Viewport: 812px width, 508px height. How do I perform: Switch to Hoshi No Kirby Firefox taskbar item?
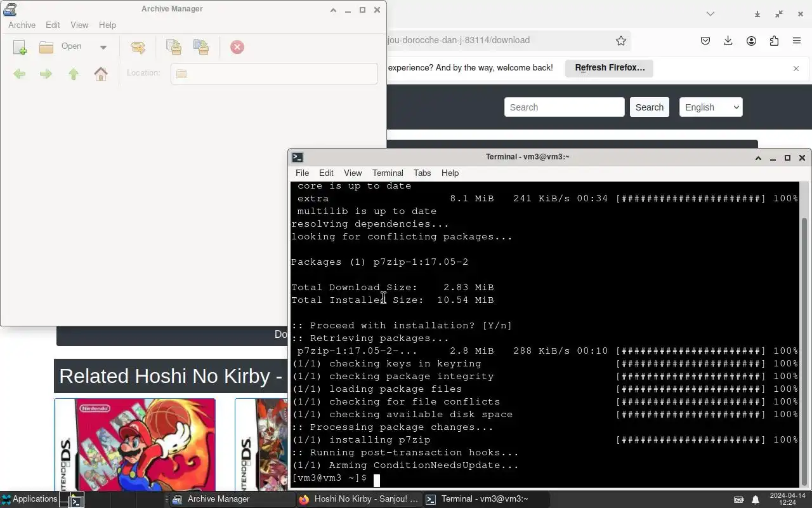pyautogui.click(x=358, y=499)
